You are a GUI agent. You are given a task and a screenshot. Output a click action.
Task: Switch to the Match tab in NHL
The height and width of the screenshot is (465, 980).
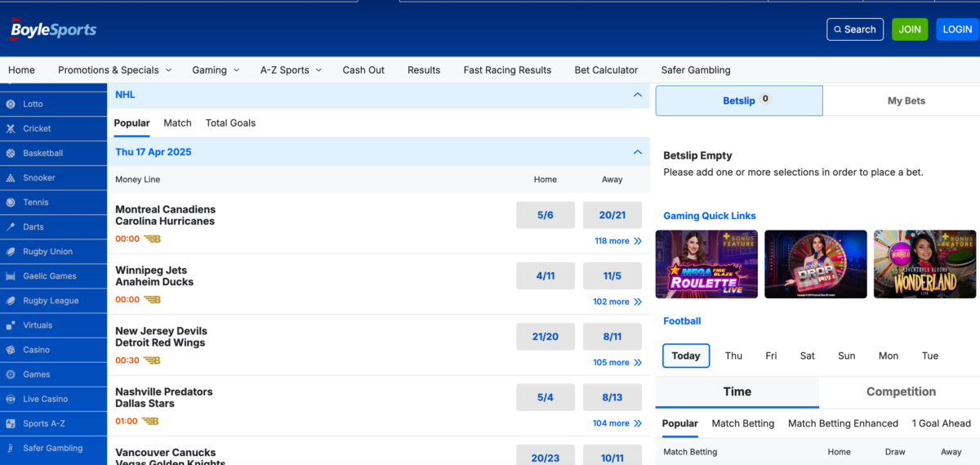point(177,123)
